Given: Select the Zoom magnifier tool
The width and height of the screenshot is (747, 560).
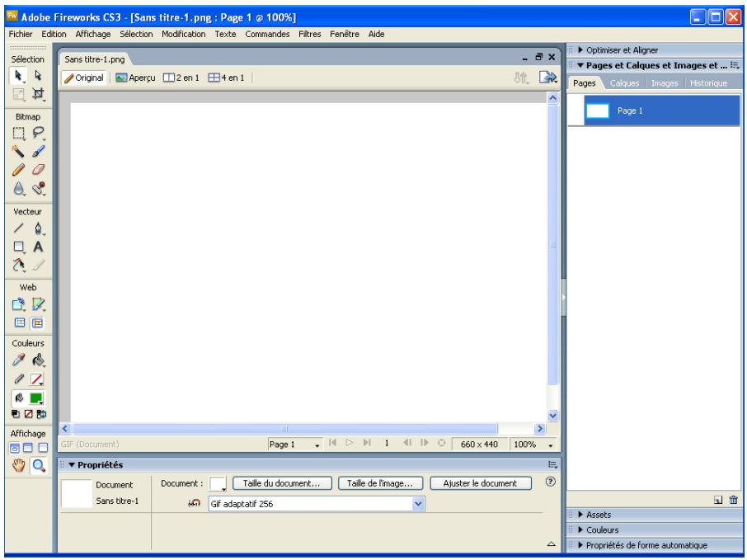Looking at the screenshot, I should 38,465.
